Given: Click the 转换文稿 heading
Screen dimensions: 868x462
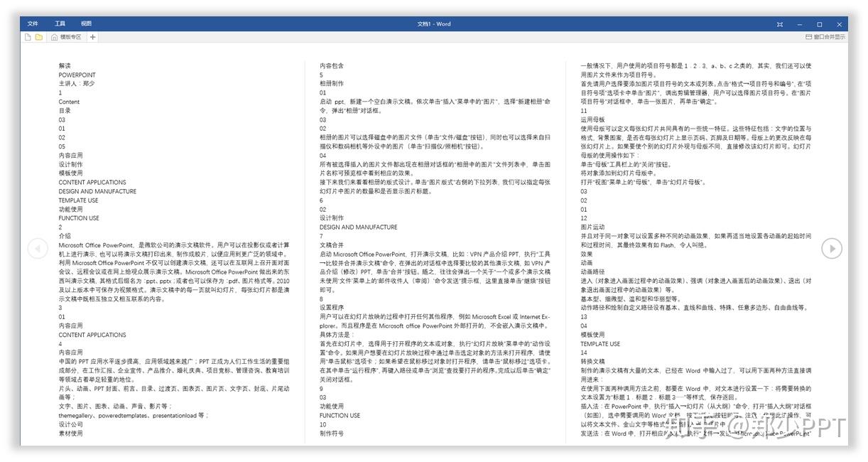Looking at the screenshot, I should [592, 362].
